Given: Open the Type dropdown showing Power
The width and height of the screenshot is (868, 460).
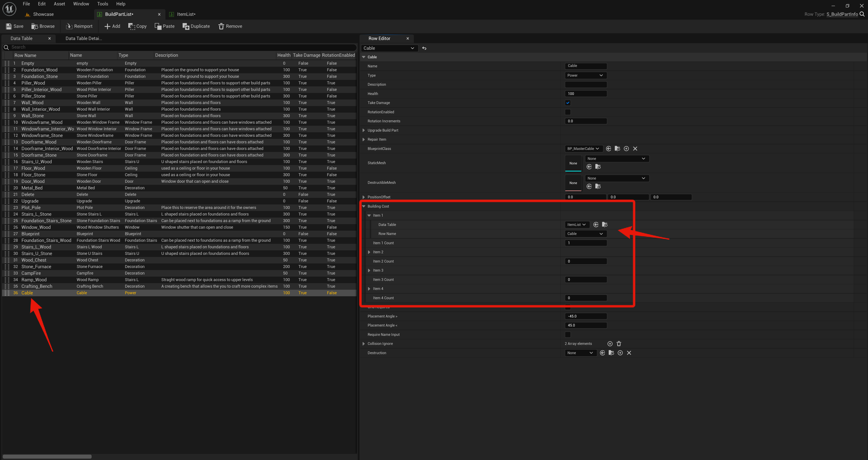Looking at the screenshot, I should pos(585,76).
